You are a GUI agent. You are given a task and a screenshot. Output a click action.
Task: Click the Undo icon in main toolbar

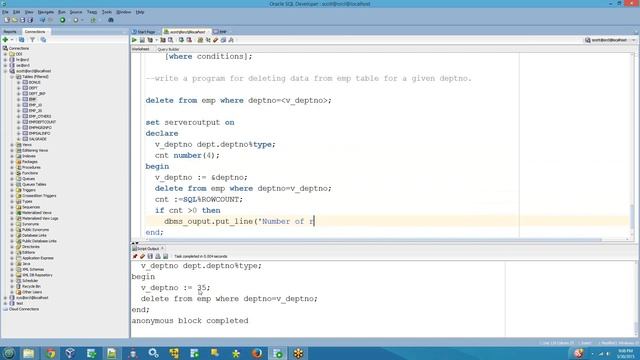click(x=42, y=20)
